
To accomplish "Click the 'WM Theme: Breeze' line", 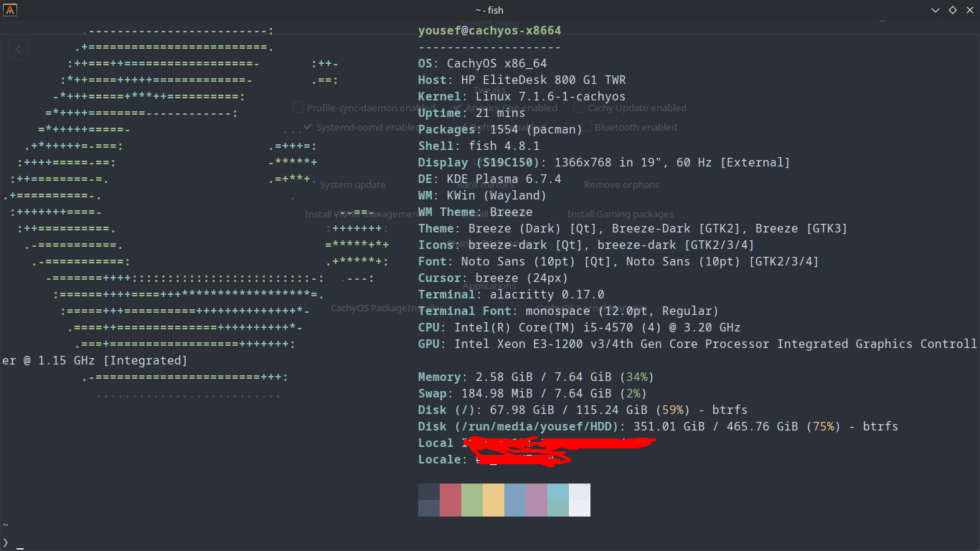I will [x=475, y=212].
